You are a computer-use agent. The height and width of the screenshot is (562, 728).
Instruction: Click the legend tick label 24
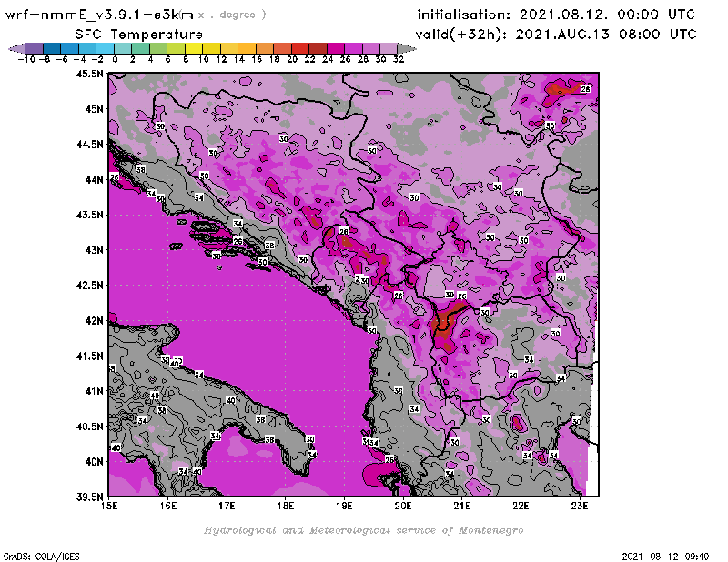click(328, 59)
